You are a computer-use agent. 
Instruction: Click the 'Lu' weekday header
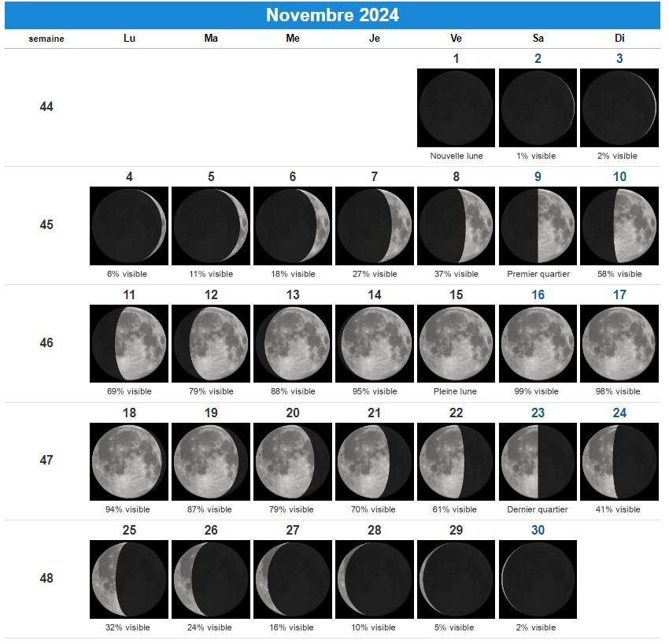129,39
